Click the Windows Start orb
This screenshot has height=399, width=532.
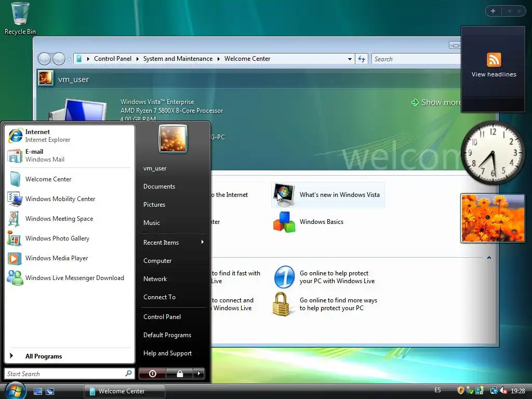[15, 390]
